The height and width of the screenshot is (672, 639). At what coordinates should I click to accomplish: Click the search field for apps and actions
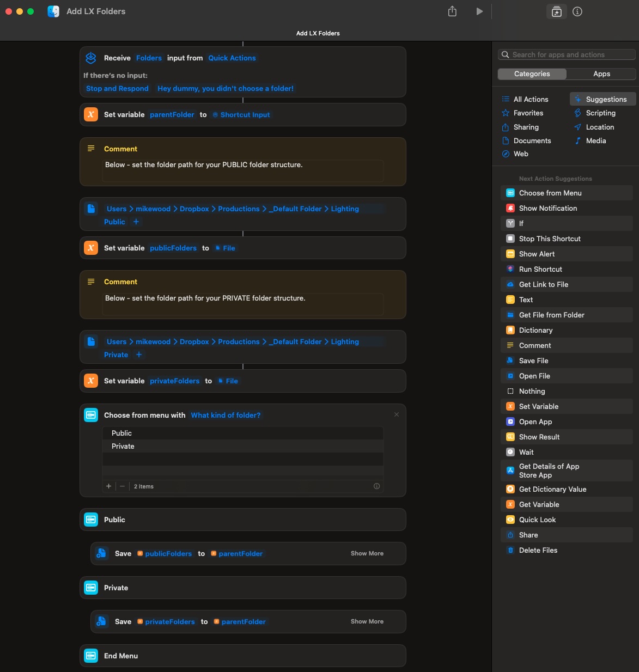(x=567, y=54)
